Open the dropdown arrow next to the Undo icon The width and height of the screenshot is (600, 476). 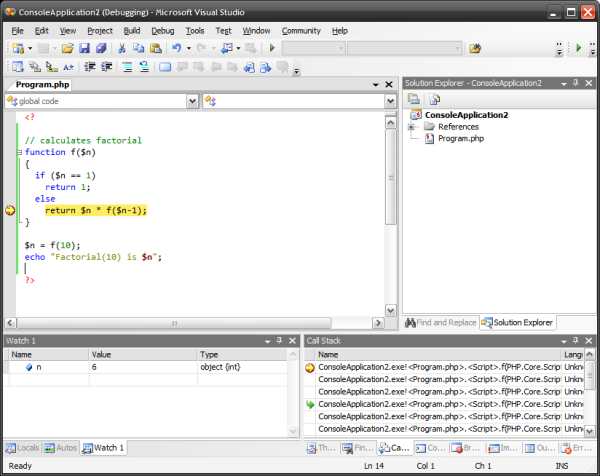pos(189,48)
